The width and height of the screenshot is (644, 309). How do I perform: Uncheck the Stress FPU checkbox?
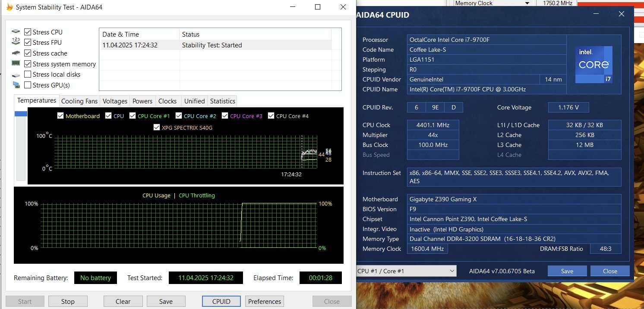point(28,42)
